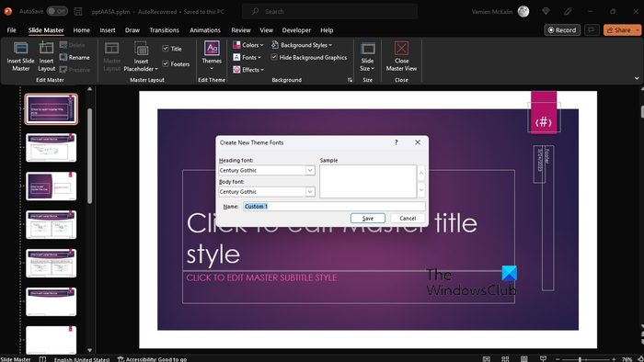Screen dimensions: 644x362
Task: Open the Insert tab
Action: [x=108, y=30]
